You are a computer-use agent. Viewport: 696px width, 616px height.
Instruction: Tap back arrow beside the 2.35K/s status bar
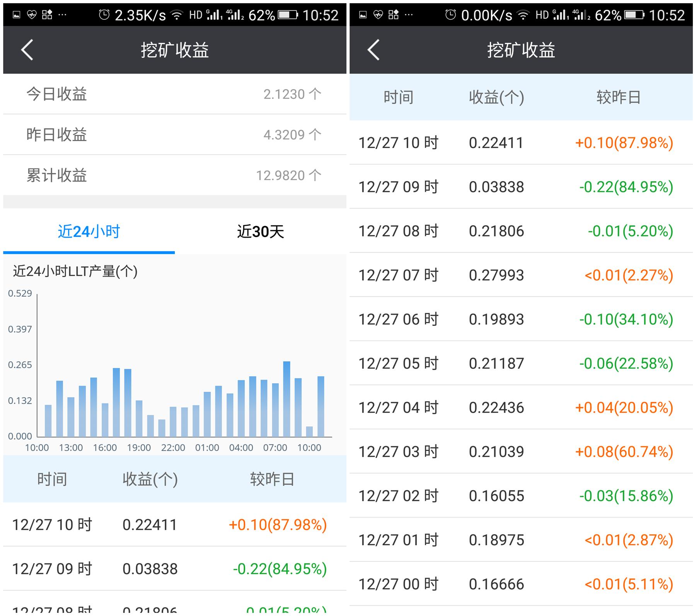27,50
